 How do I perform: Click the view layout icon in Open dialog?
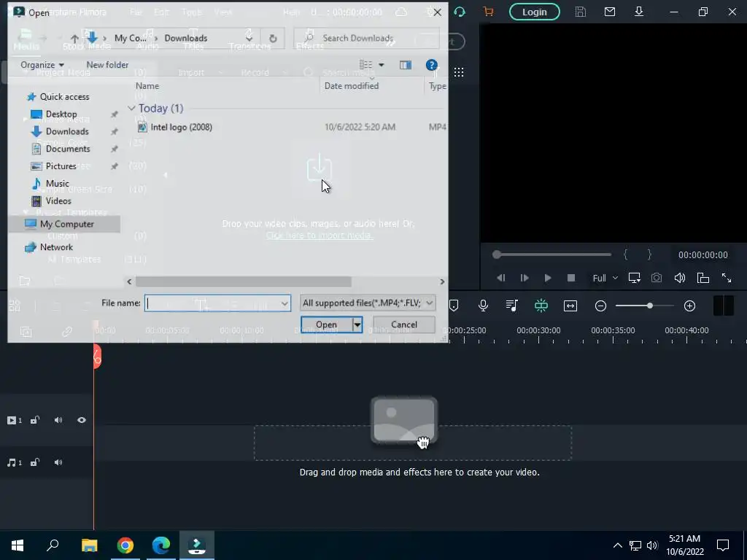tap(365, 65)
